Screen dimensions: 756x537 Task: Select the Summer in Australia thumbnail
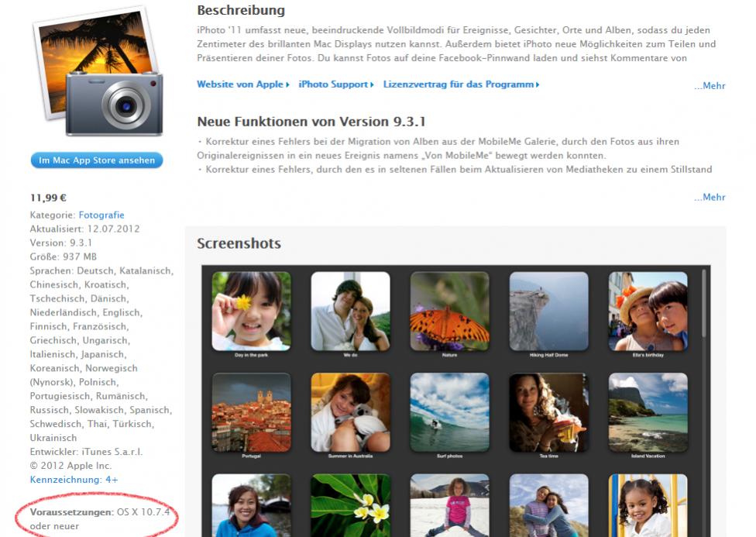[351, 412]
